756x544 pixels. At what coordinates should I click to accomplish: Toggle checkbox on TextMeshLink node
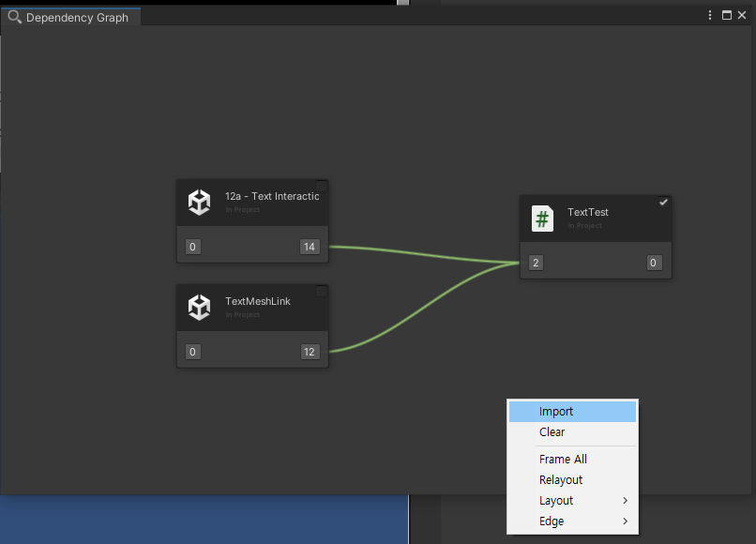click(321, 292)
